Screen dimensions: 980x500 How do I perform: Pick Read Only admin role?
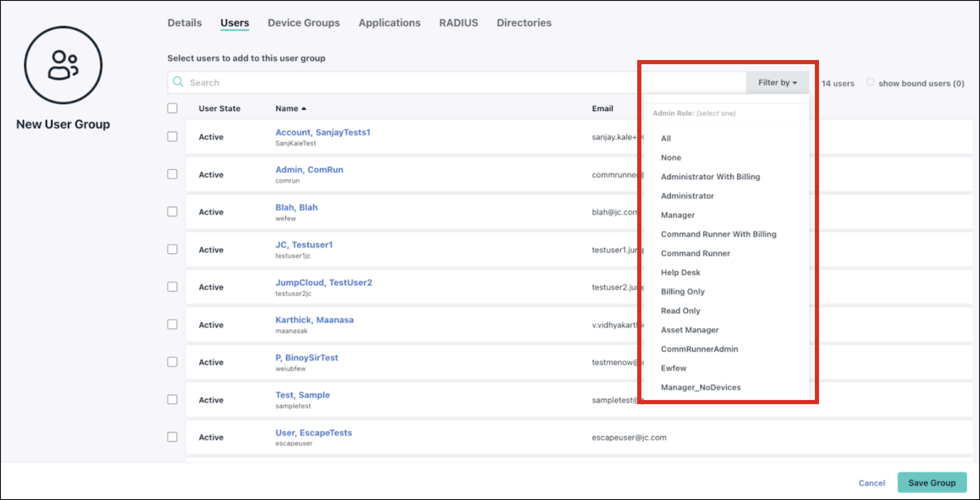(x=680, y=310)
